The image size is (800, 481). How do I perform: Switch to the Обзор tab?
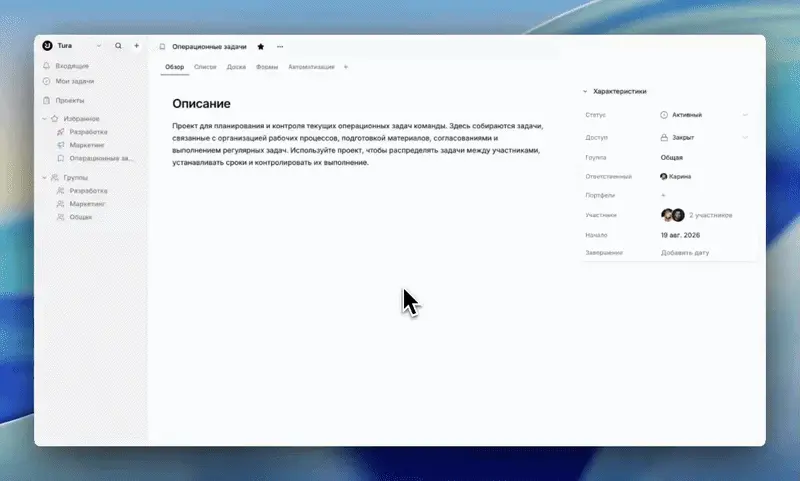click(174, 67)
